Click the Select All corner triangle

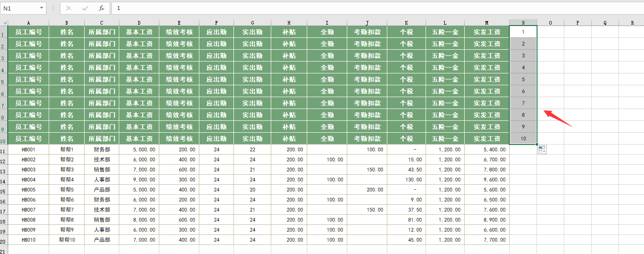coord(4,23)
